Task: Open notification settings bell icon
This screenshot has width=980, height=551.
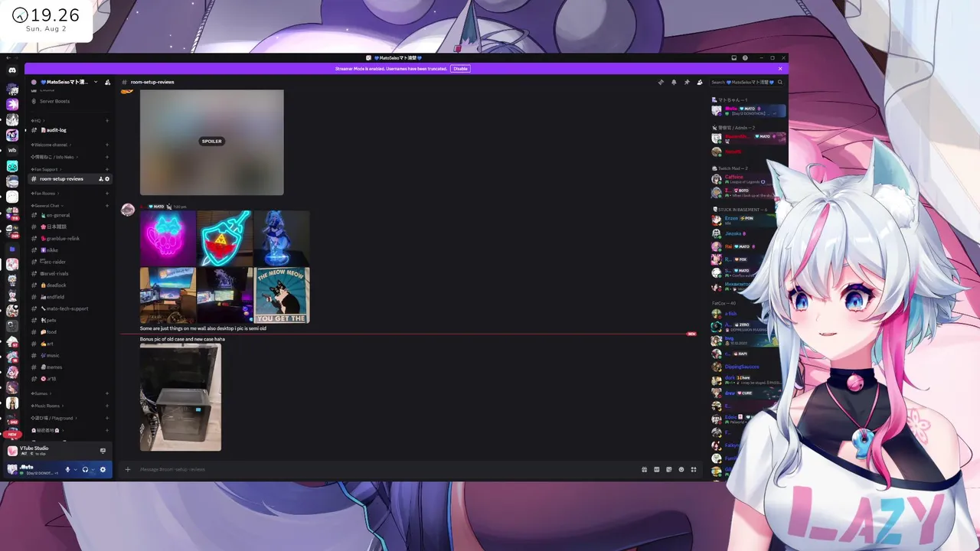Action: coord(674,82)
